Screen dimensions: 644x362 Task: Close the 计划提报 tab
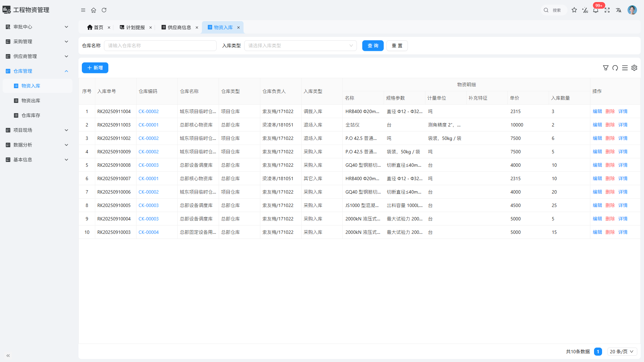[x=151, y=28]
